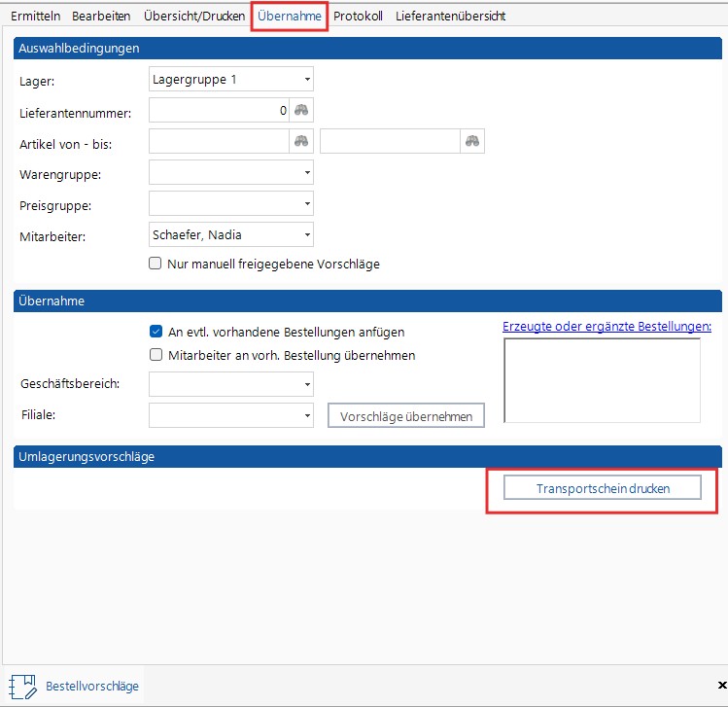Click binoculars icon beside second Artikel field
This screenshot has height=707, width=728.
pyautogui.click(x=472, y=142)
